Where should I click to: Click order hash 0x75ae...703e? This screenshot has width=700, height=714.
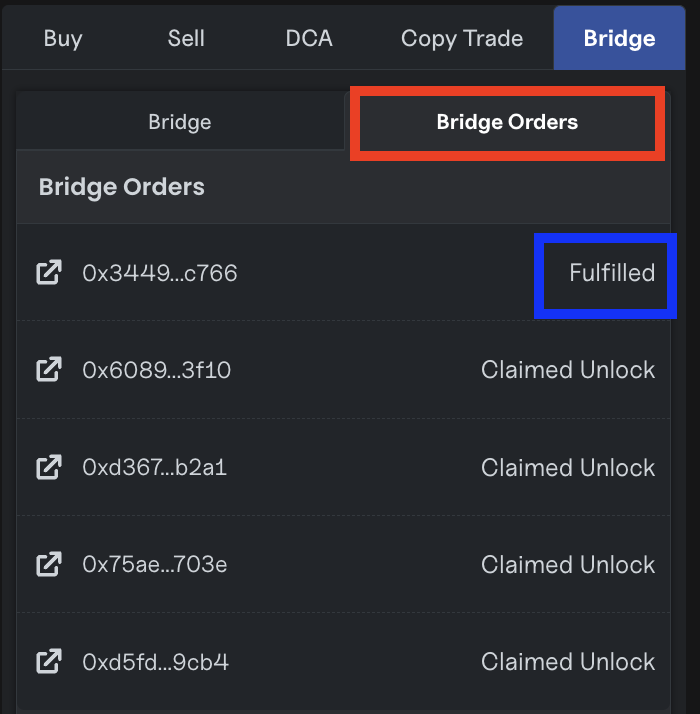coord(155,564)
